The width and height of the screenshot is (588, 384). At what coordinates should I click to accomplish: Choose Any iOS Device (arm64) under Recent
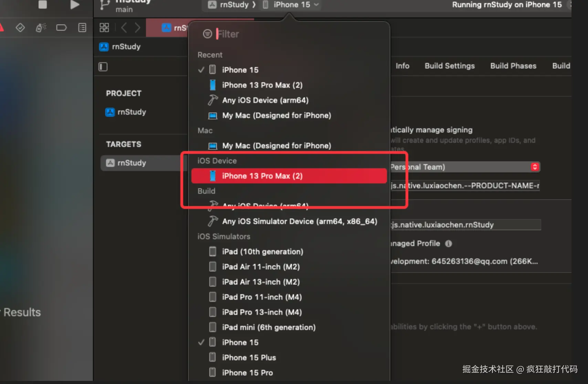[289, 100]
